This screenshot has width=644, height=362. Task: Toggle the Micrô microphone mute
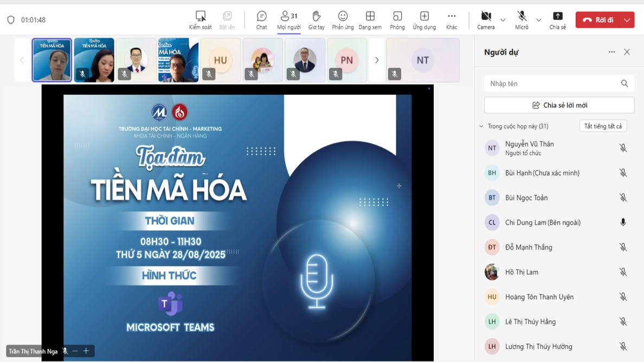[x=521, y=20]
